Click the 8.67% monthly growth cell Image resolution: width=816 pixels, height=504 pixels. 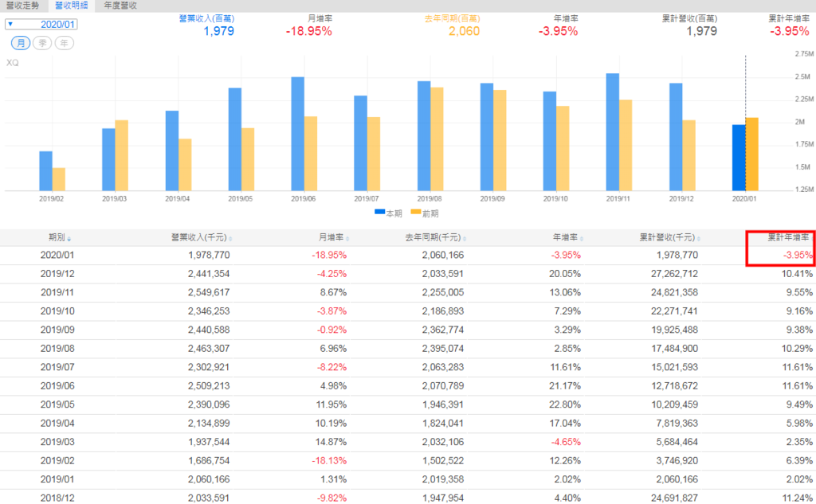333,293
